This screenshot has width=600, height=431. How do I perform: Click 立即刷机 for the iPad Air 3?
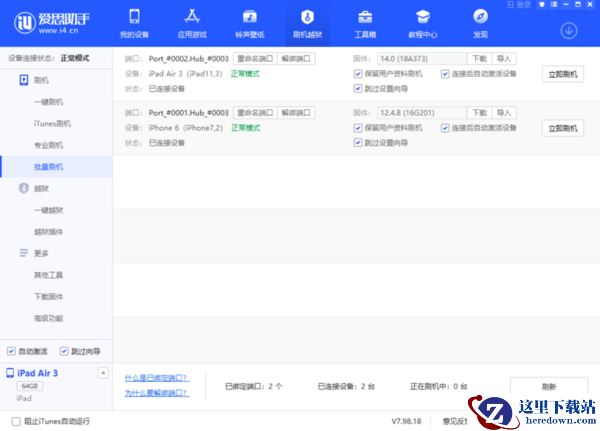tap(563, 74)
